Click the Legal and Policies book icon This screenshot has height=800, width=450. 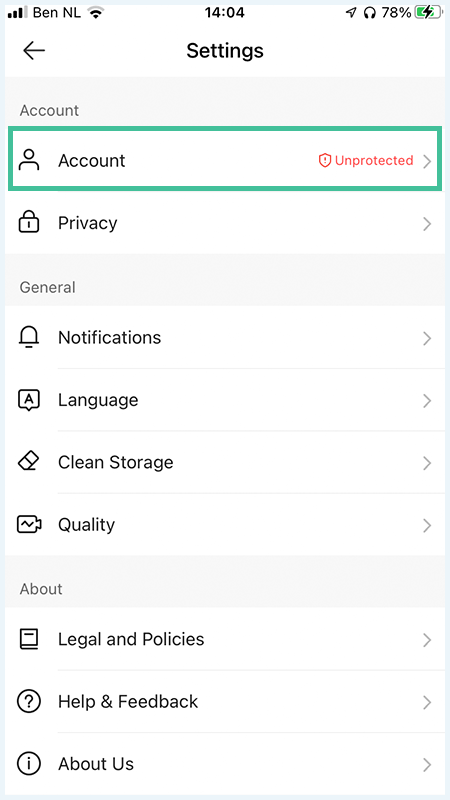pos(29,639)
